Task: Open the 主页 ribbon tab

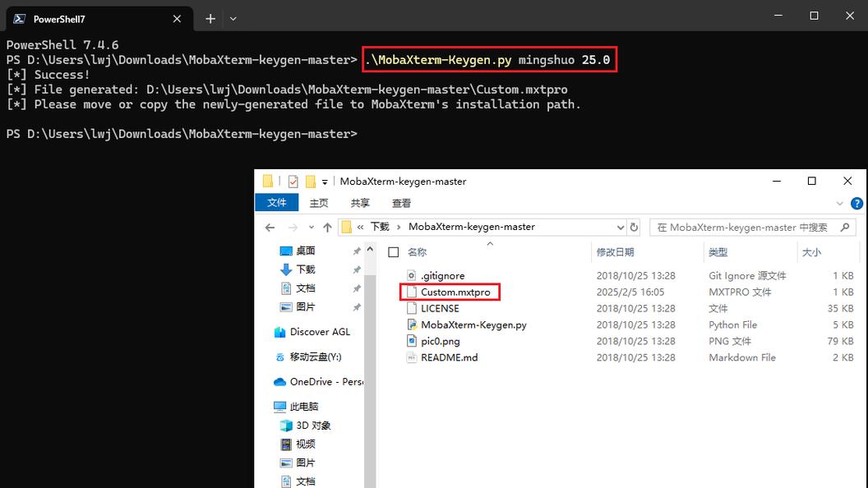Action: point(318,203)
